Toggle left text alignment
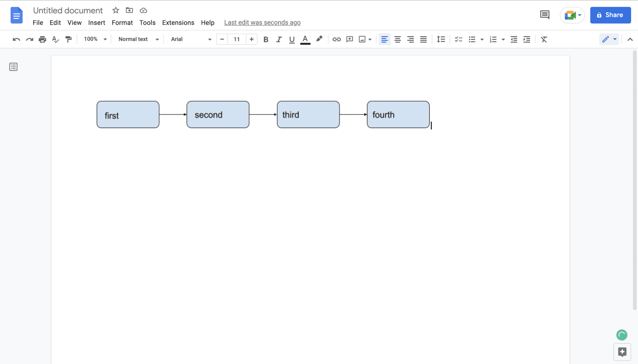Screen dimensions: 638x364 coord(384,40)
